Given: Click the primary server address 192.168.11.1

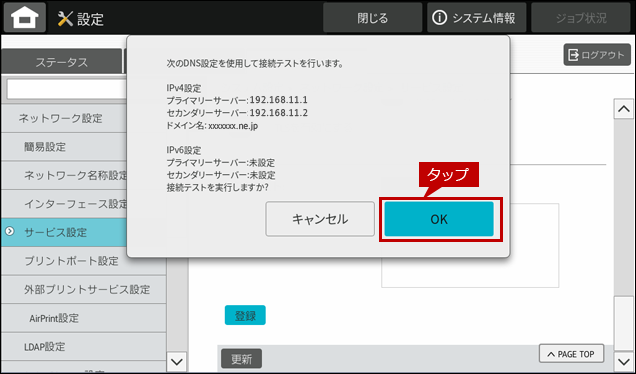Looking at the screenshot, I should [x=278, y=100].
